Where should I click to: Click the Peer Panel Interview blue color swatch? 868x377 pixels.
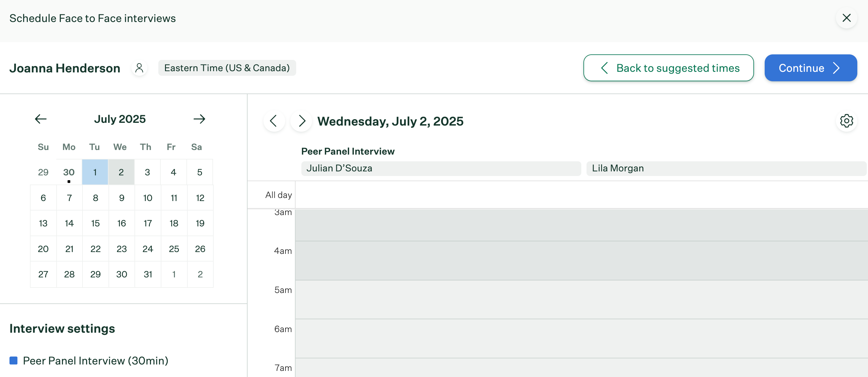(13, 361)
